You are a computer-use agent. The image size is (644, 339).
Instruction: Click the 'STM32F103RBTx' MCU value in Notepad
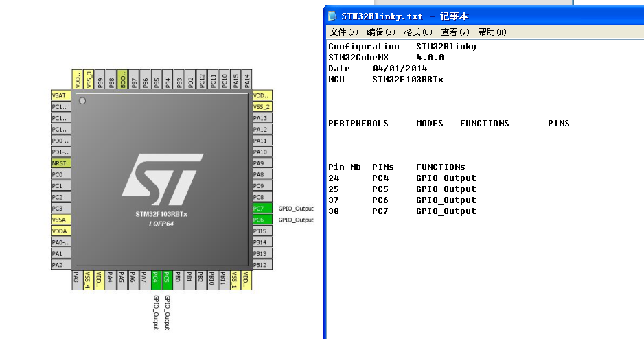pyautogui.click(x=408, y=79)
